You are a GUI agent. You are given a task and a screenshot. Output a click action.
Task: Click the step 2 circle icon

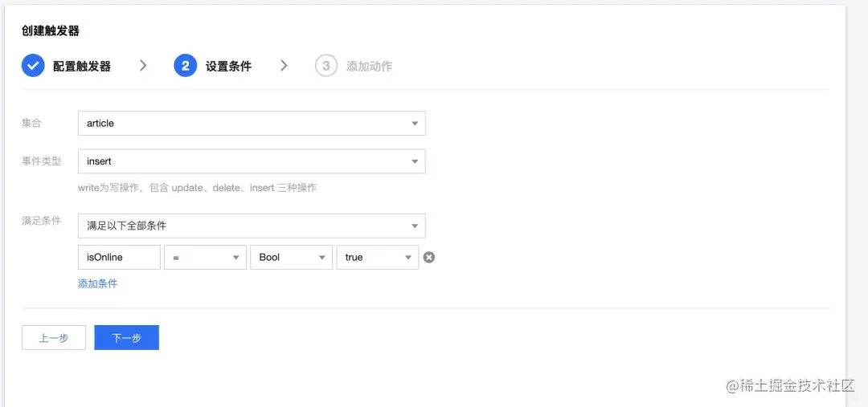pyautogui.click(x=186, y=66)
